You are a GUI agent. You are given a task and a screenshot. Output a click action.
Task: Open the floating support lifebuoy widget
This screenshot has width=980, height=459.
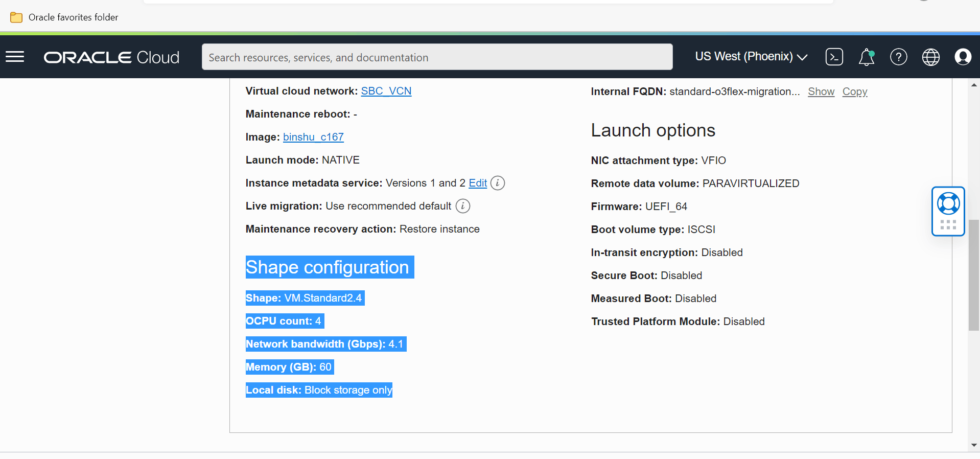coord(948,203)
